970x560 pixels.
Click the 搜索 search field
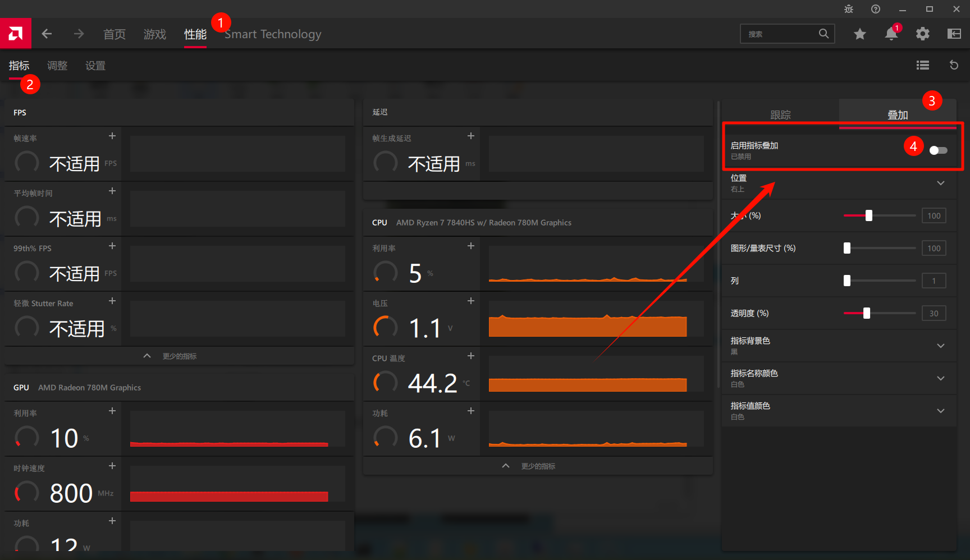780,34
